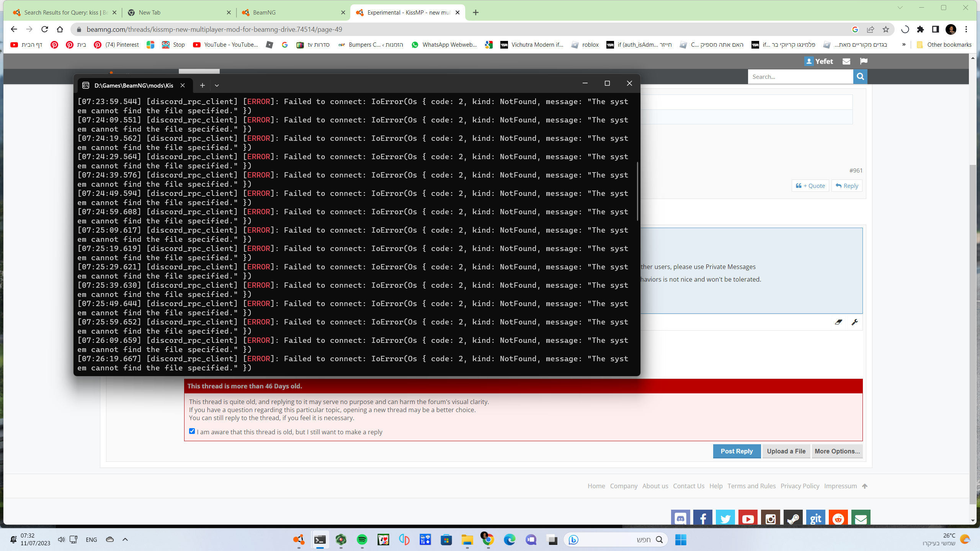This screenshot has width=980, height=551.
Task: Click the wrench BB code mode icon
Action: [x=854, y=322]
